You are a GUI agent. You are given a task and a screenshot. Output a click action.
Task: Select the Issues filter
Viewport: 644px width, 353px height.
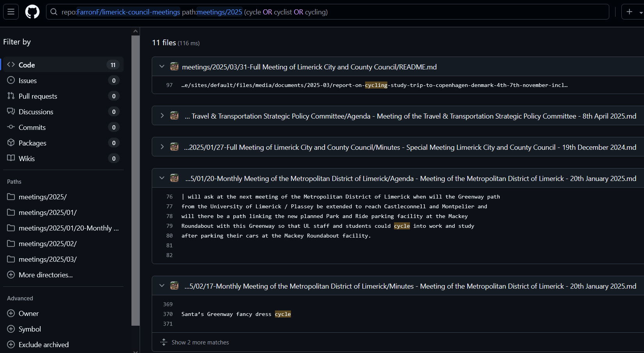click(x=63, y=80)
